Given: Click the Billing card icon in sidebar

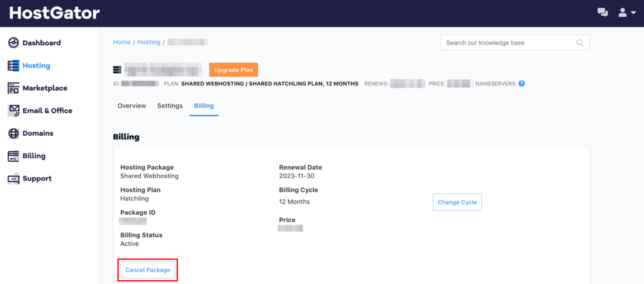Looking at the screenshot, I should (13, 156).
